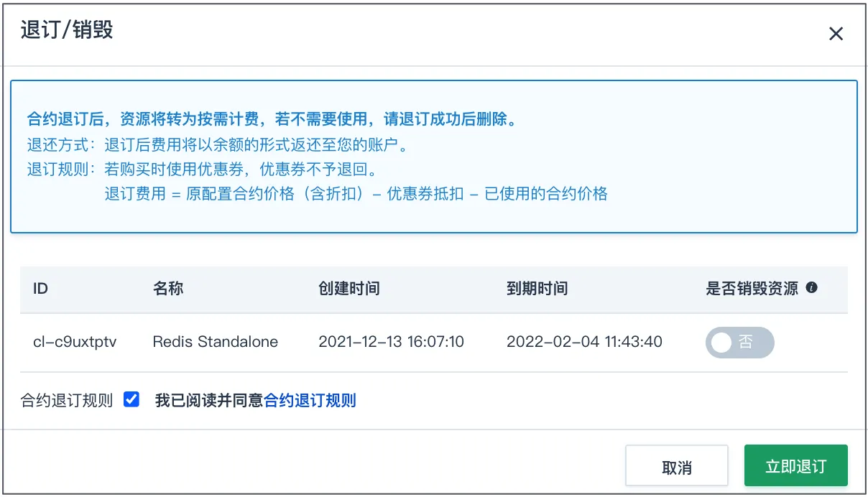The image size is (868, 497).
Task: Close the 退订/销毁 dialog with X
Action: coord(836,34)
